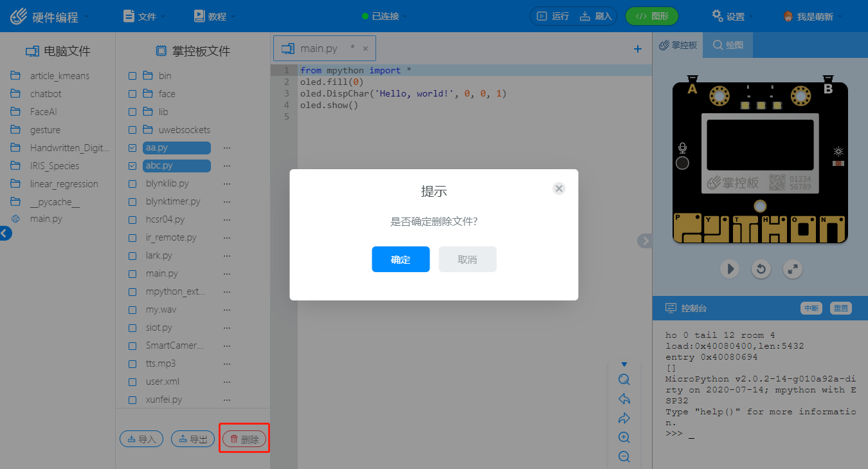Switch to the 掌控板 simulator tab
The width and height of the screenshot is (868, 469).
[678, 45]
